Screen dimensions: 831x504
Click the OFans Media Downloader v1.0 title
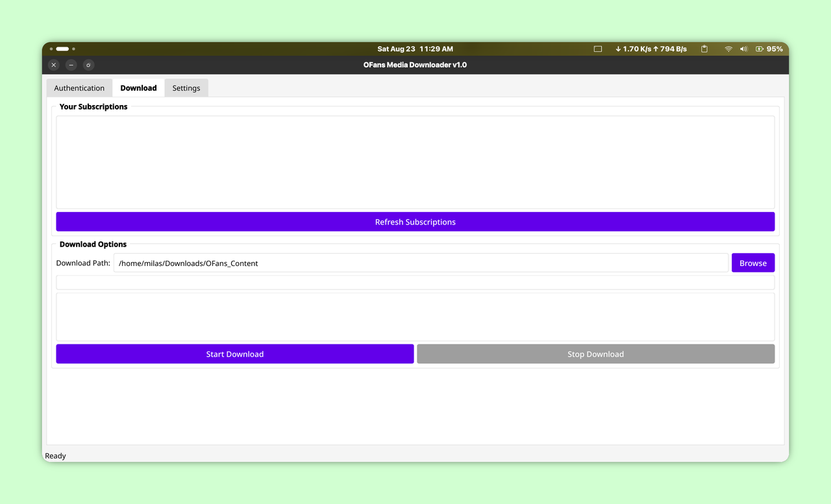click(415, 65)
